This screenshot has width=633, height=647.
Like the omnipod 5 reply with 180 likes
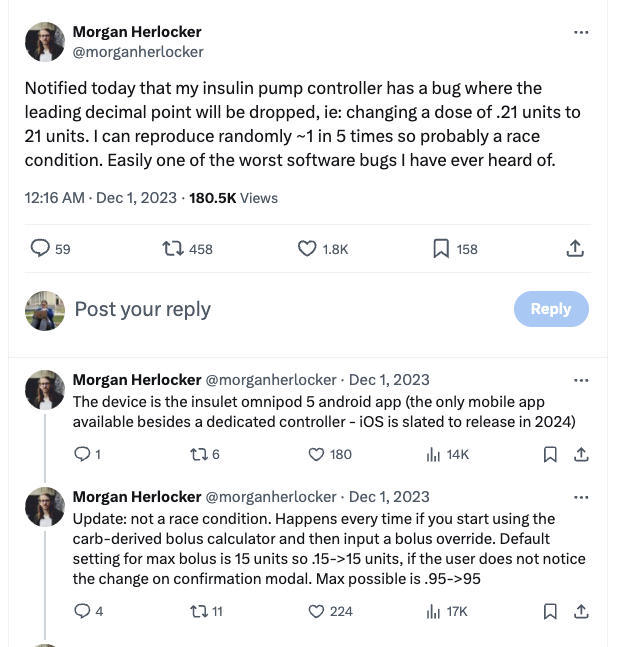pos(316,455)
